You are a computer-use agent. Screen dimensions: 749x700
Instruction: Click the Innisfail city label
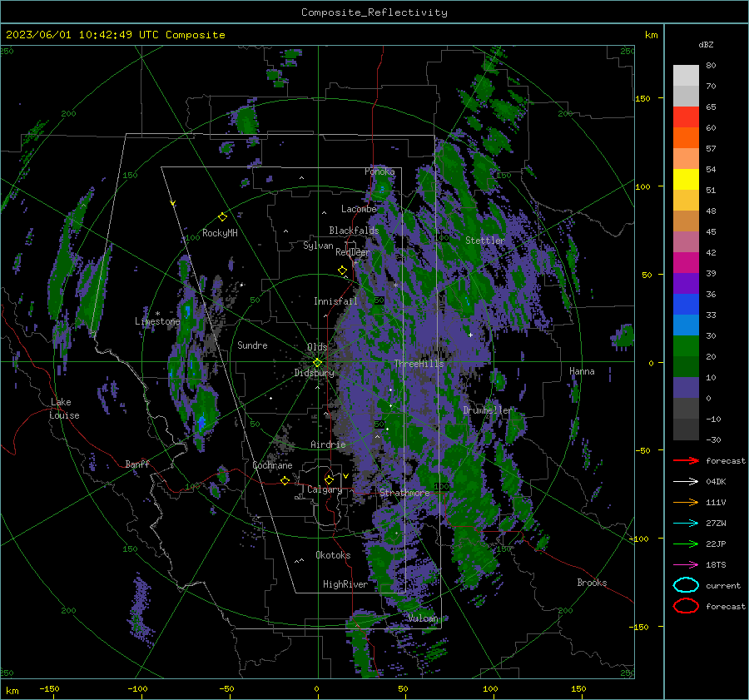335,301
